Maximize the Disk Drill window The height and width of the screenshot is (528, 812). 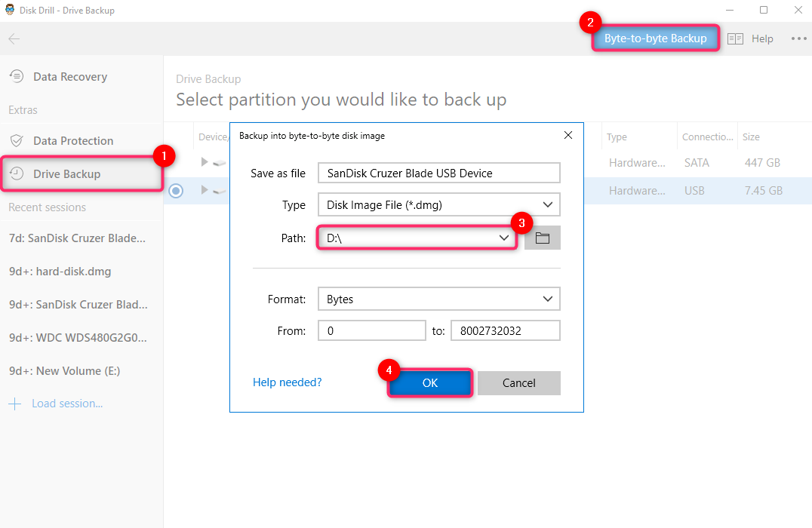(763, 10)
